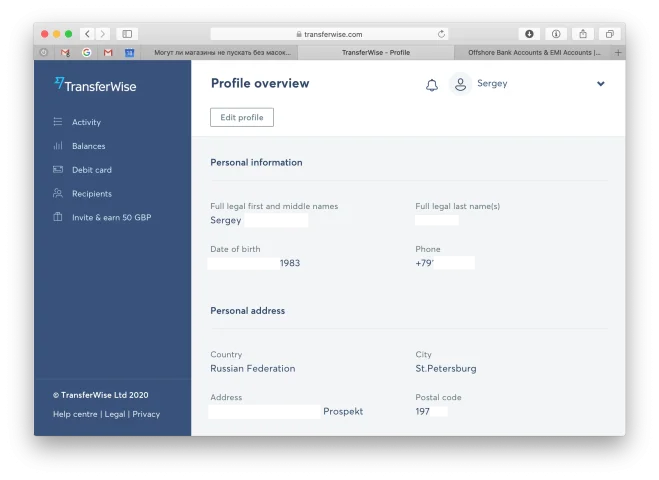
Task: Click the Safari share button
Action: [x=583, y=34]
